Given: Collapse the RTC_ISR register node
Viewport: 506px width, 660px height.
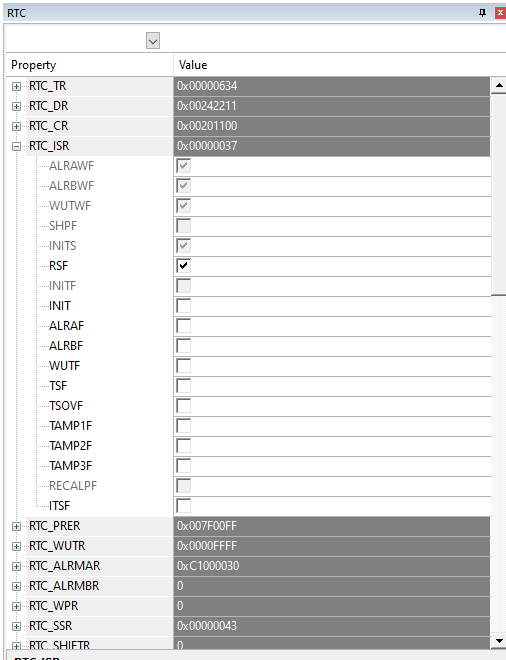Looking at the screenshot, I should click(16, 146).
